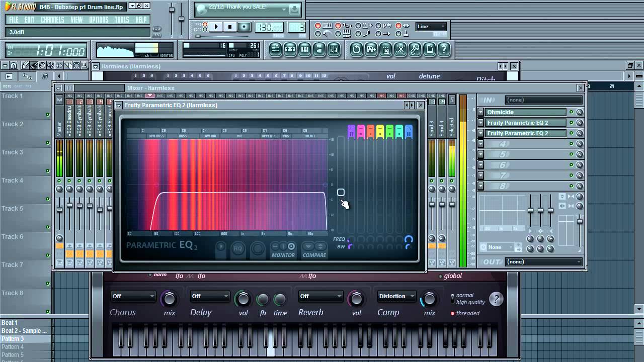Toggle the threaded option in Harmless
This screenshot has height=362, width=644.
tap(453, 313)
